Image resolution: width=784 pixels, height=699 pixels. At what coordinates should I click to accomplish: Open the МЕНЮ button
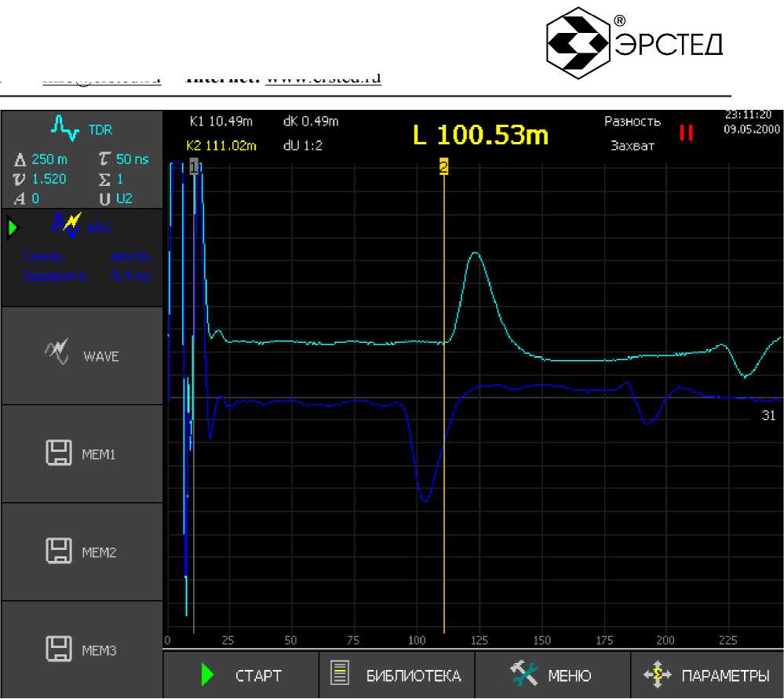click(x=552, y=675)
